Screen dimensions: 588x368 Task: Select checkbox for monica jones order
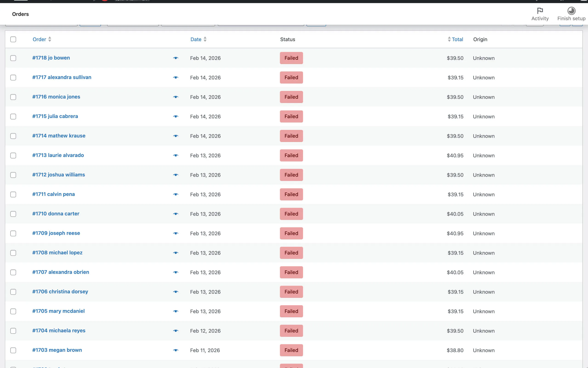click(x=13, y=97)
